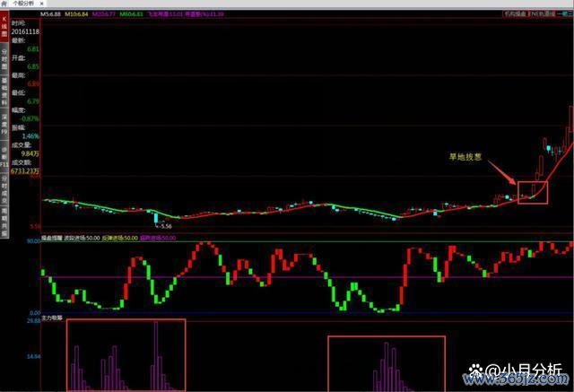Click the M5:6.88 moving average label
This screenshot has width=574, height=392.
50,14
